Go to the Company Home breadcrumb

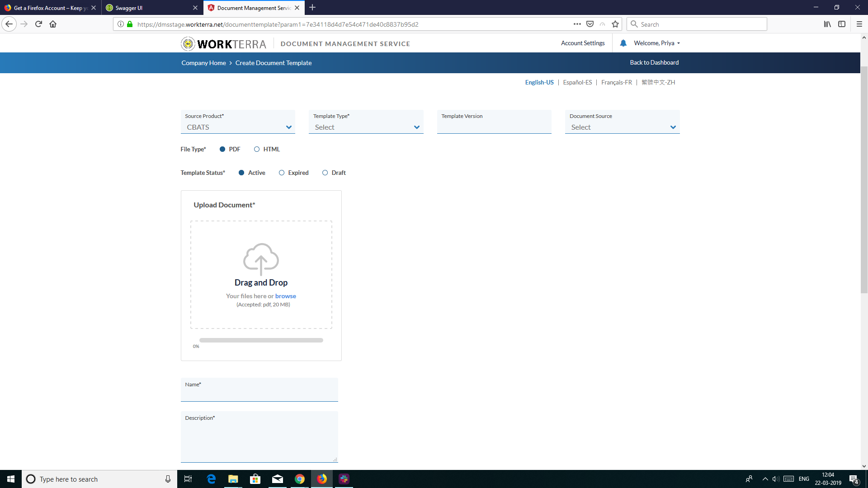(203, 63)
